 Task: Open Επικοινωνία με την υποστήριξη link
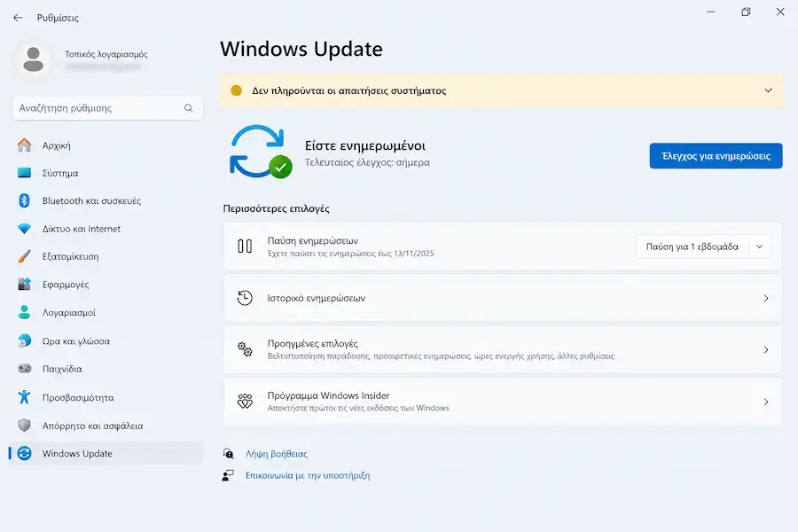tap(308, 475)
